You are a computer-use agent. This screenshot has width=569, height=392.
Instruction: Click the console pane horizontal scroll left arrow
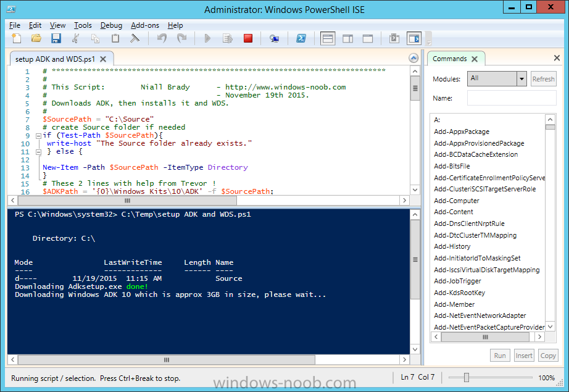(13, 359)
